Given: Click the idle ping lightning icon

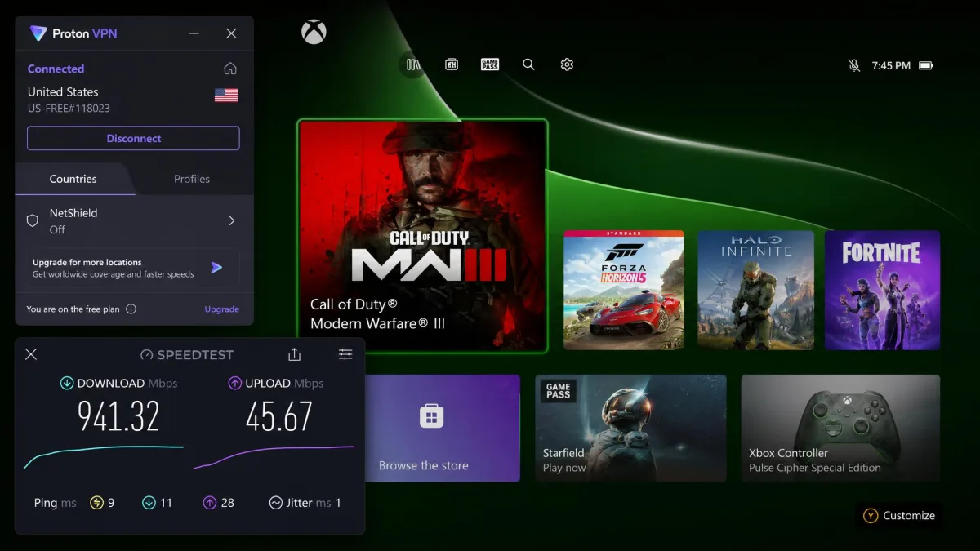Looking at the screenshot, I should point(96,503).
